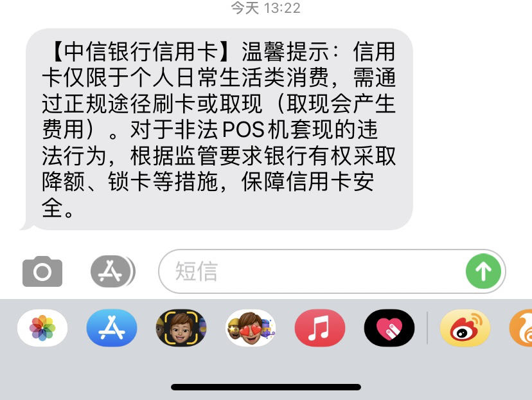Tap the home indicator bar
The height and width of the screenshot is (400, 532).
[x=266, y=387]
